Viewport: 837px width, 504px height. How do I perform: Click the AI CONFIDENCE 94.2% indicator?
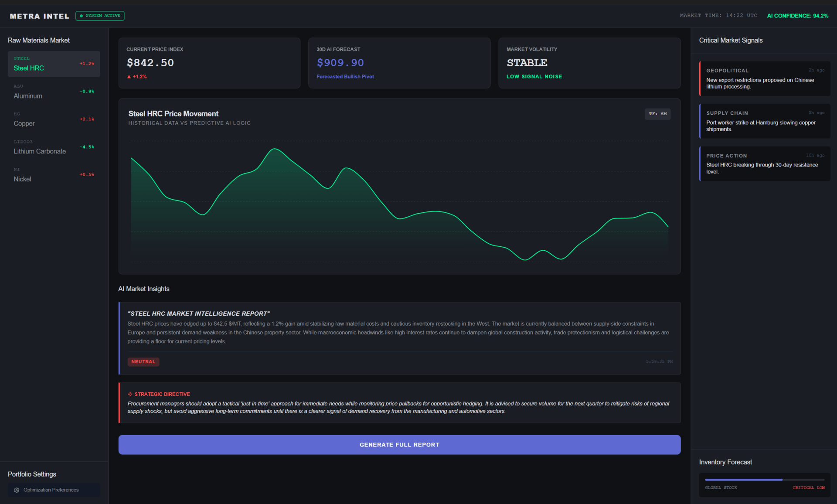[797, 16]
